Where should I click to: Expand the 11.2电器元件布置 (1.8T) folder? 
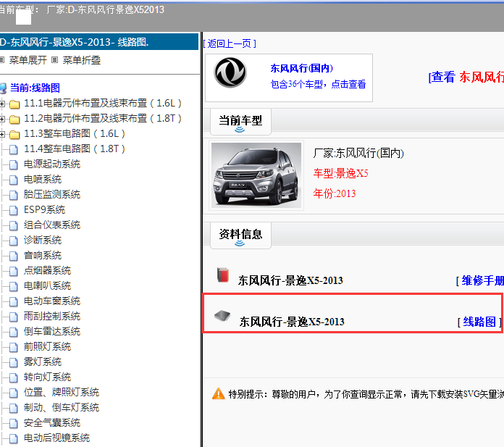[x=2, y=119]
